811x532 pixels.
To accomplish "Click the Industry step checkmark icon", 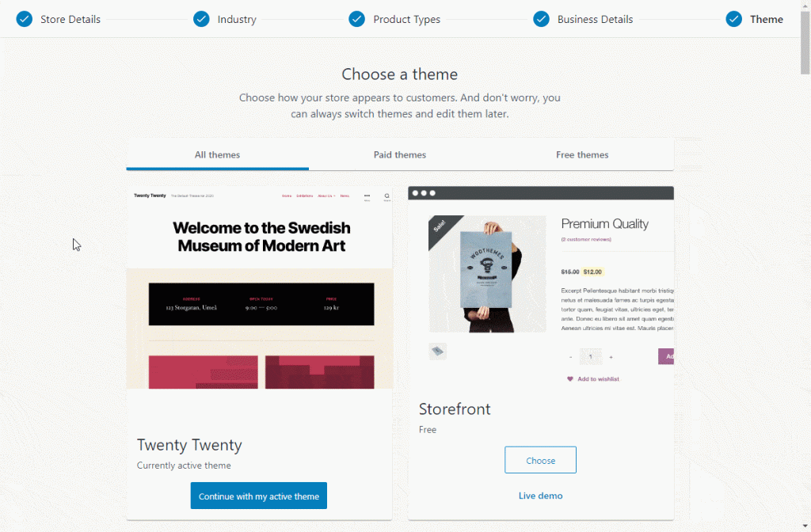I will coord(201,19).
